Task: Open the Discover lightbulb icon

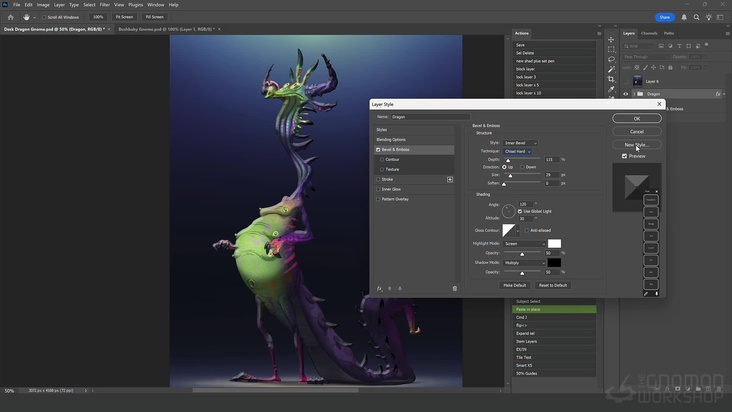Action: coord(709,17)
